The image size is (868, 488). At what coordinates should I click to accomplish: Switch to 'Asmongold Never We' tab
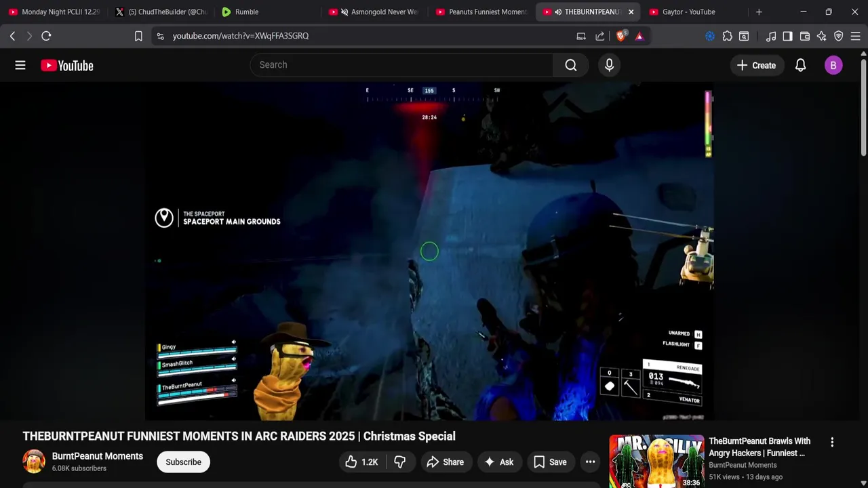(x=375, y=12)
